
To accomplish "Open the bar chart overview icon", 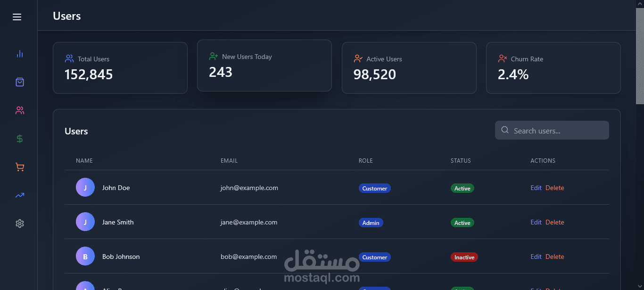I will (x=19, y=54).
